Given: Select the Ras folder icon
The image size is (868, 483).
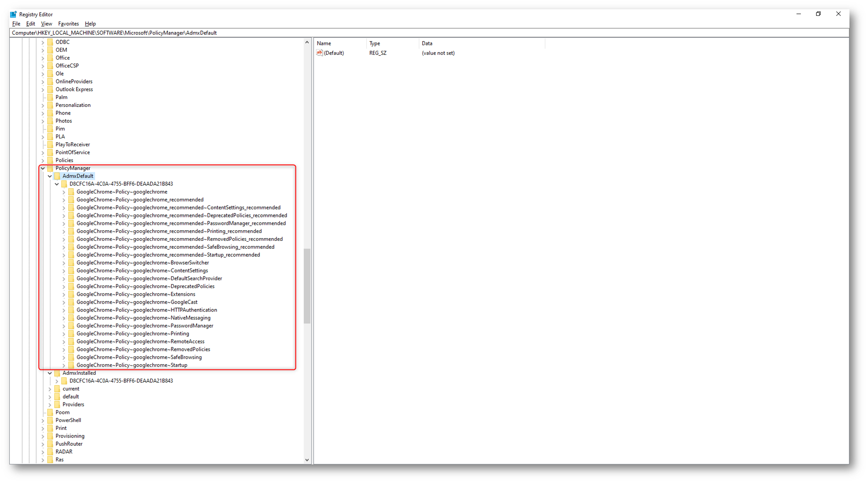Looking at the screenshot, I should tap(50, 460).
